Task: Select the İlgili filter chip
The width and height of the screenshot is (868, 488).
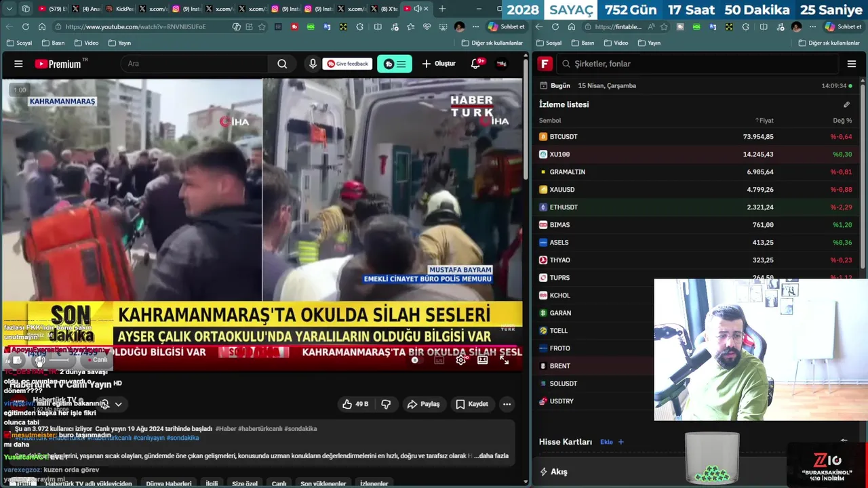Action: pos(212,483)
